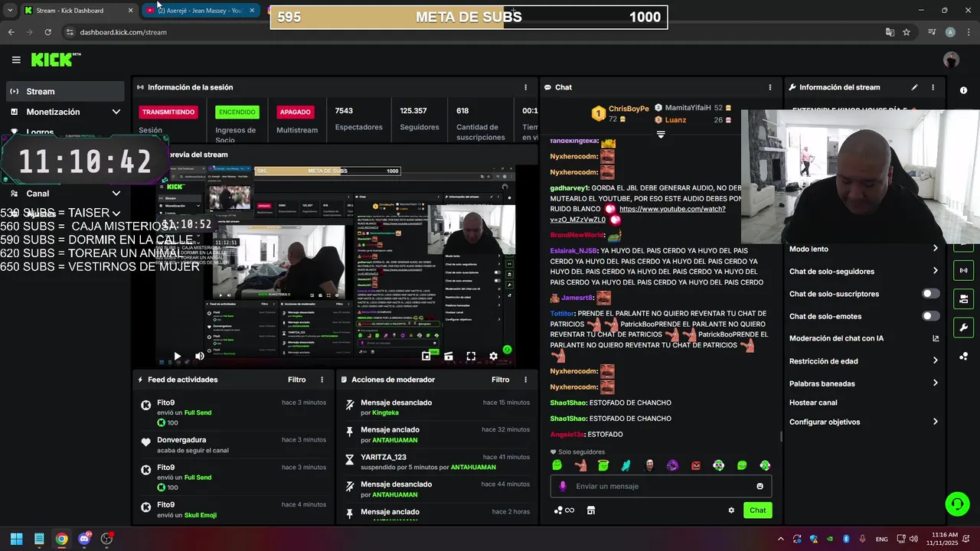Switch to Aserejé YouTube browser tab

[199, 11]
